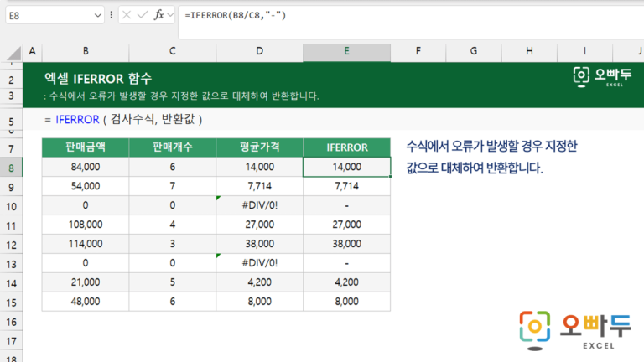Select cell with value 21,000
This screenshot has width=644, height=362.
tap(86, 282)
